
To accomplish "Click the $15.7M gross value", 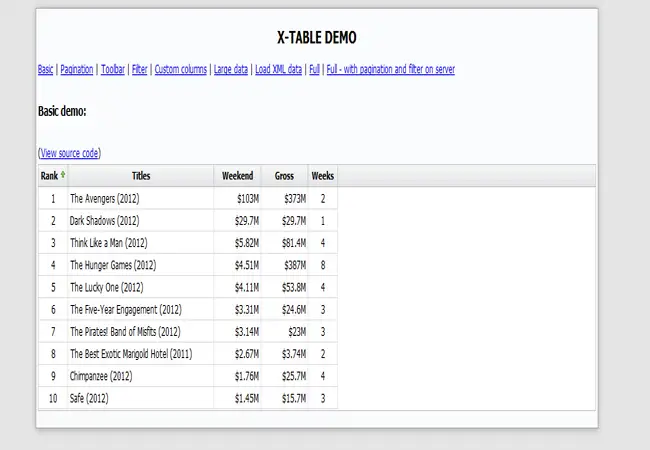I will click(x=294, y=398).
